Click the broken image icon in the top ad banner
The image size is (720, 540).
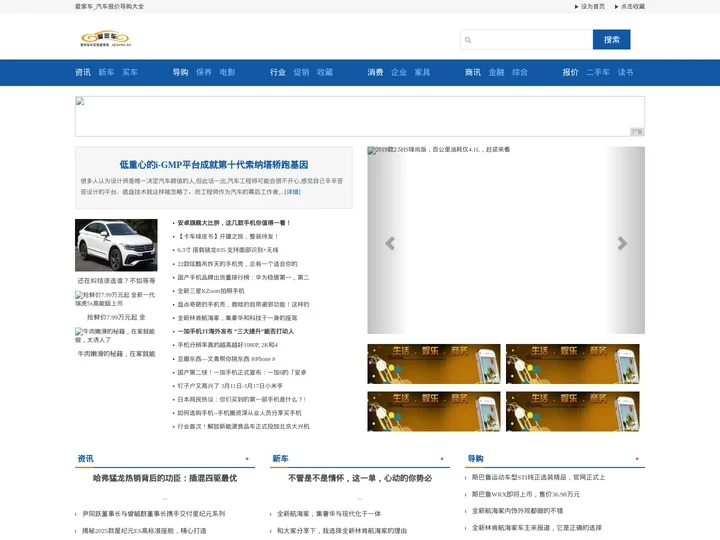80,101
